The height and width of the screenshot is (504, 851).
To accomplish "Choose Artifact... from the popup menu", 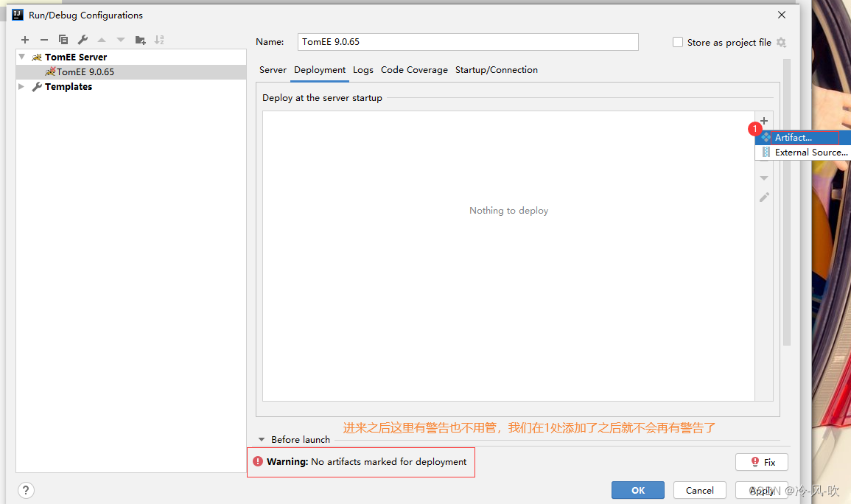I will (x=803, y=137).
